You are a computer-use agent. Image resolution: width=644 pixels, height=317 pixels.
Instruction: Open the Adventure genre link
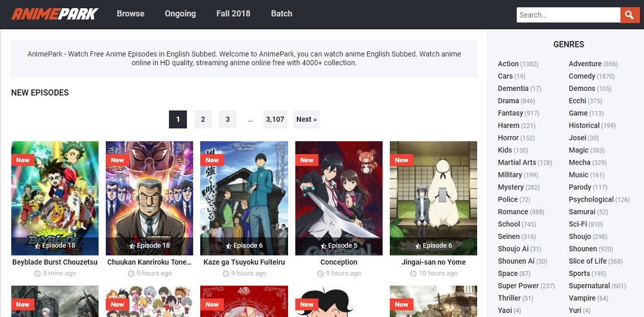[585, 64]
